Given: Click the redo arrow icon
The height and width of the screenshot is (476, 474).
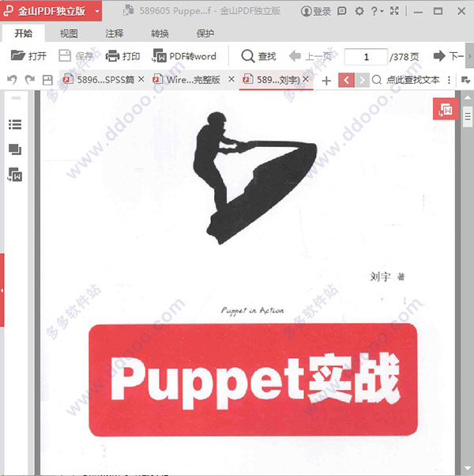Looking at the screenshot, I should (x=30, y=80).
